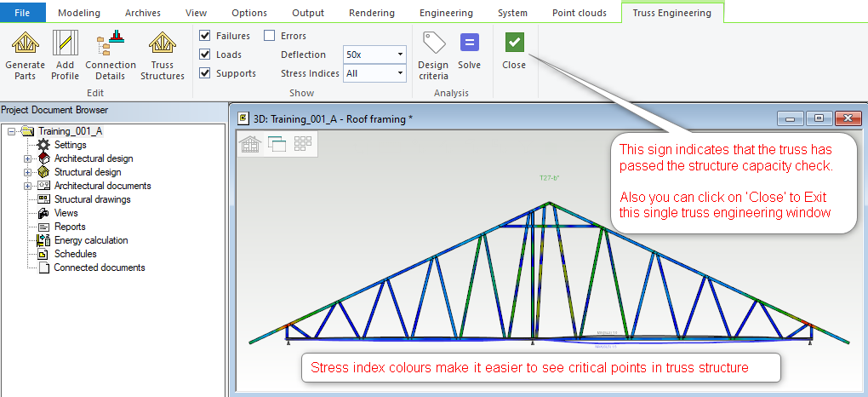Click the Generate Parts icon
Screen dimensions: 868x397
point(25,44)
